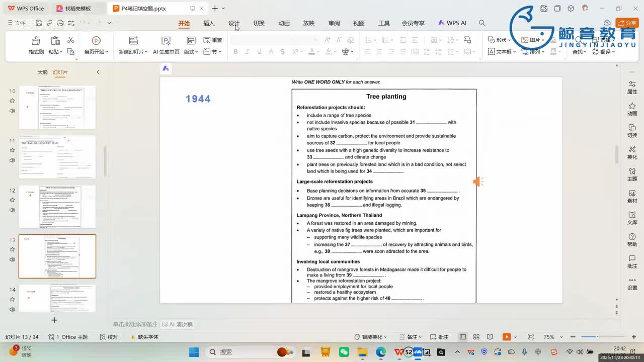
Task: Click AI generate single page icon
Action: pyautogui.click(x=166, y=41)
